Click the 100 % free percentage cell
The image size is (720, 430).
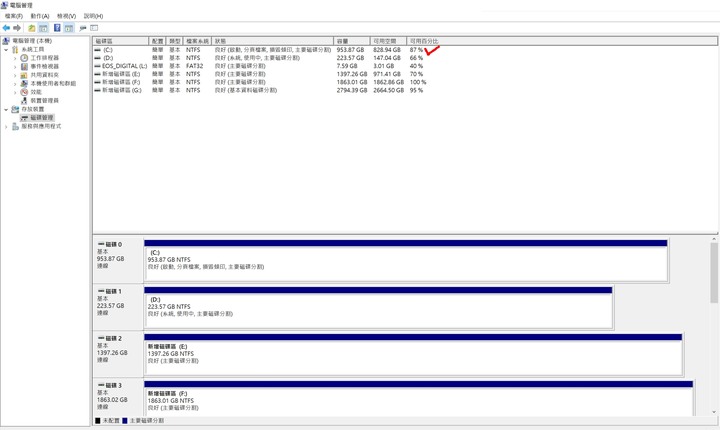click(x=418, y=82)
